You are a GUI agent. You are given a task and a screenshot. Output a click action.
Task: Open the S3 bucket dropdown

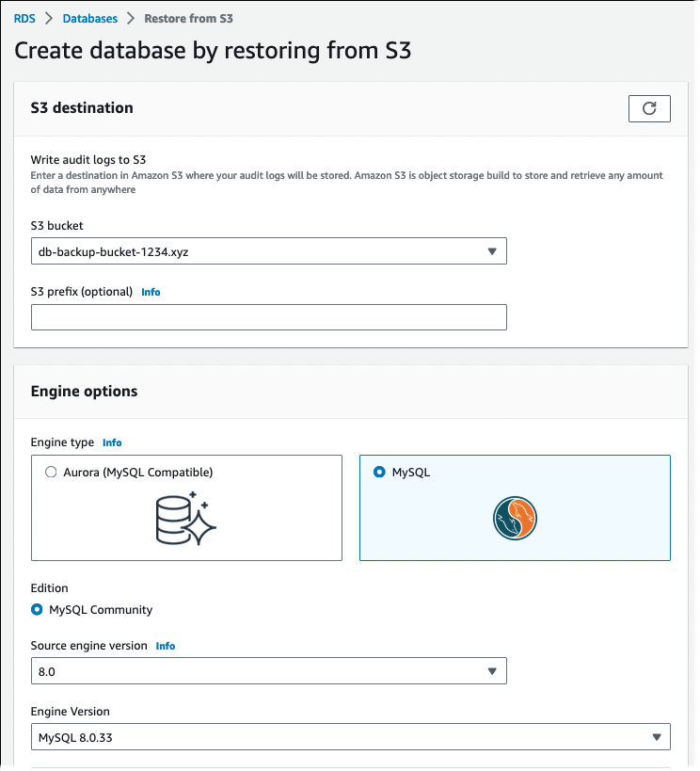(268, 251)
